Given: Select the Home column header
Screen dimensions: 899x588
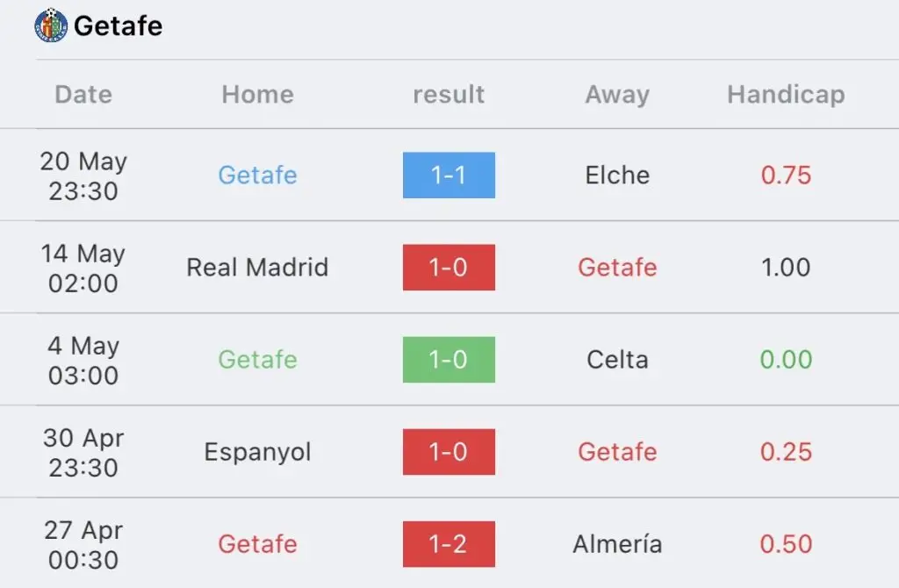Looking at the screenshot, I should (x=258, y=95).
